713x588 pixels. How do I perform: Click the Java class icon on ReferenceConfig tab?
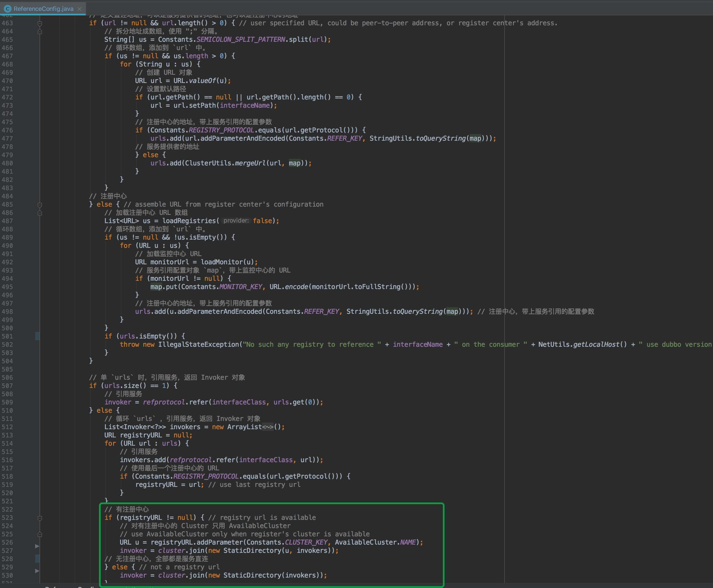pos(7,9)
